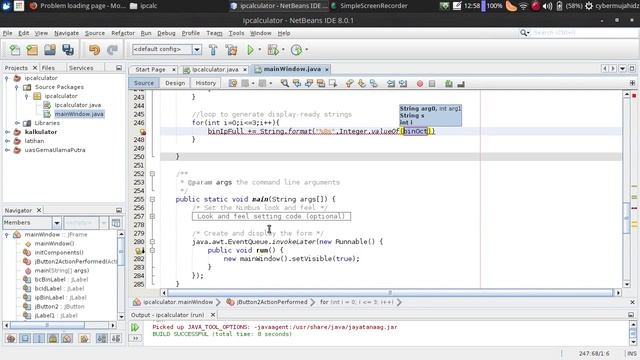Viewport: 640px width, 360px height.
Task: Click the Find Selection magnifier in editor toolbar
Action: click(284, 83)
